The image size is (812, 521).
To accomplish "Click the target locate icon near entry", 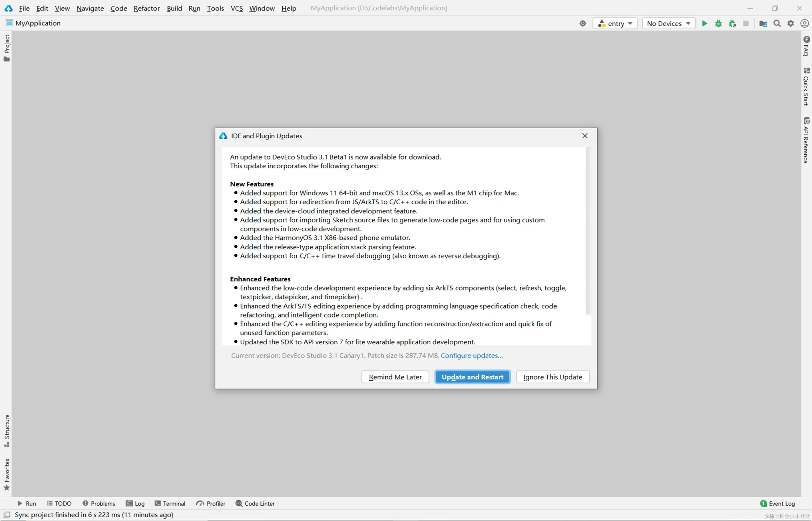I will (x=582, y=23).
